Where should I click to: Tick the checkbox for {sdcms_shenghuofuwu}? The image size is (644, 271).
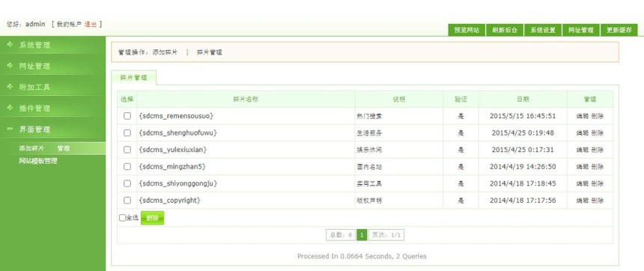tap(127, 133)
